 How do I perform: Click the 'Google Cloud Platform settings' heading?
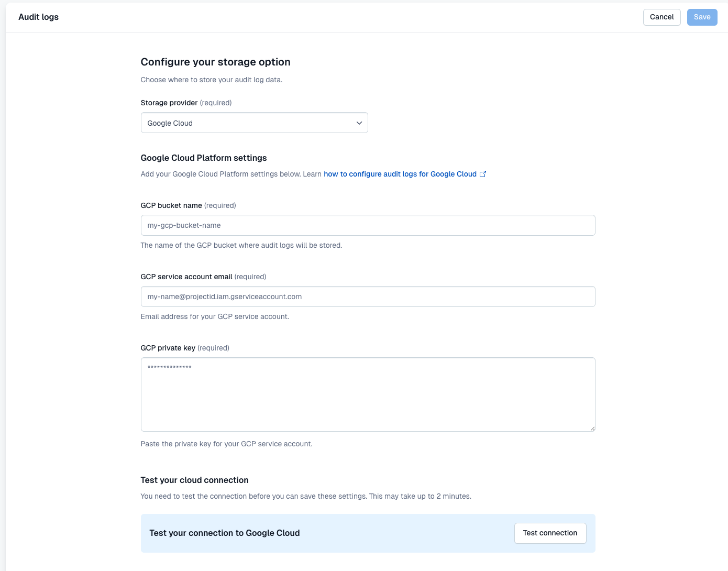(204, 158)
